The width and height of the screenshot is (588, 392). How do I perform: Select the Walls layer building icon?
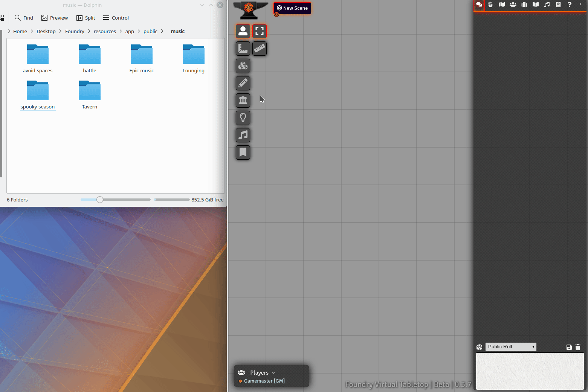[243, 101]
